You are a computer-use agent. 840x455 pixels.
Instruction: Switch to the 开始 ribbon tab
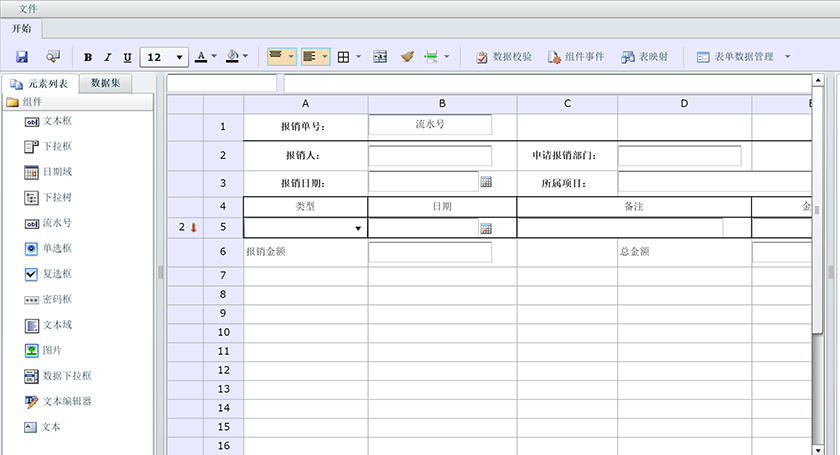(x=21, y=28)
